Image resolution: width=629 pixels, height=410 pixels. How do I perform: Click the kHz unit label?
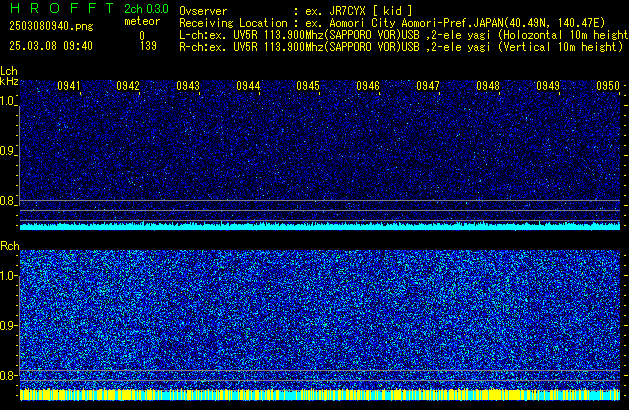pos(9,81)
